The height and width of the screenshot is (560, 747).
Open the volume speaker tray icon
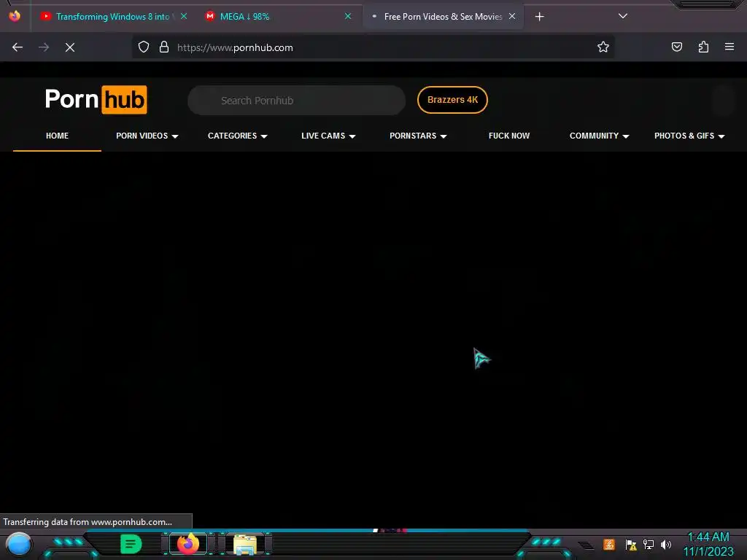tap(666, 544)
